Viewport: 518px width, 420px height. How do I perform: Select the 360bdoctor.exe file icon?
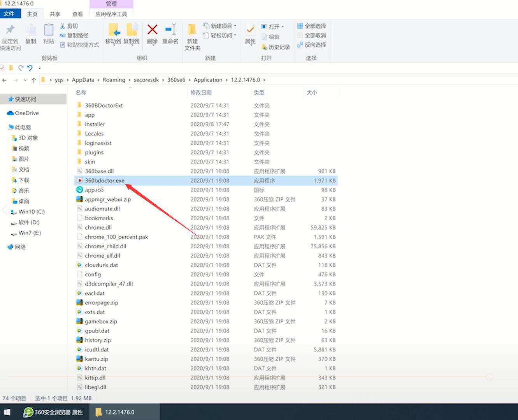(x=79, y=181)
